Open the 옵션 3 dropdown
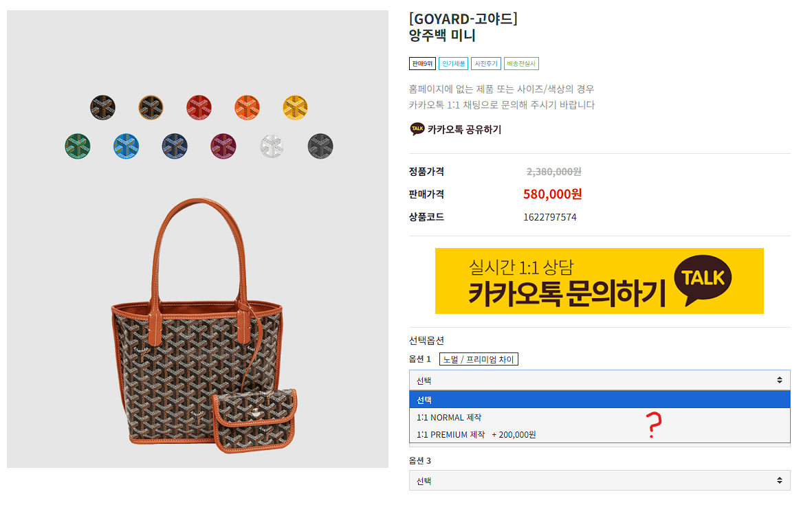 [x=600, y=481]
